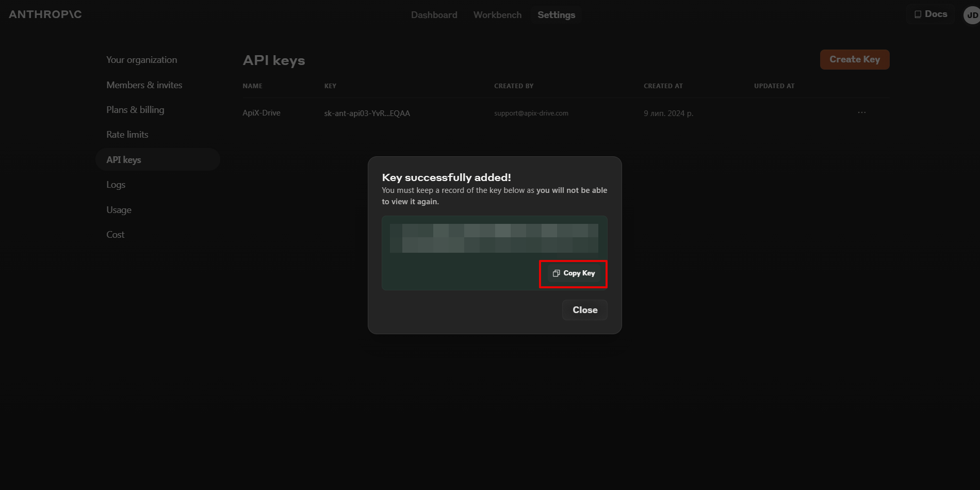This screenshot has width=980, height=490.
Task: Open the JD account avatar menu
Action: click(x=972, y=15)
